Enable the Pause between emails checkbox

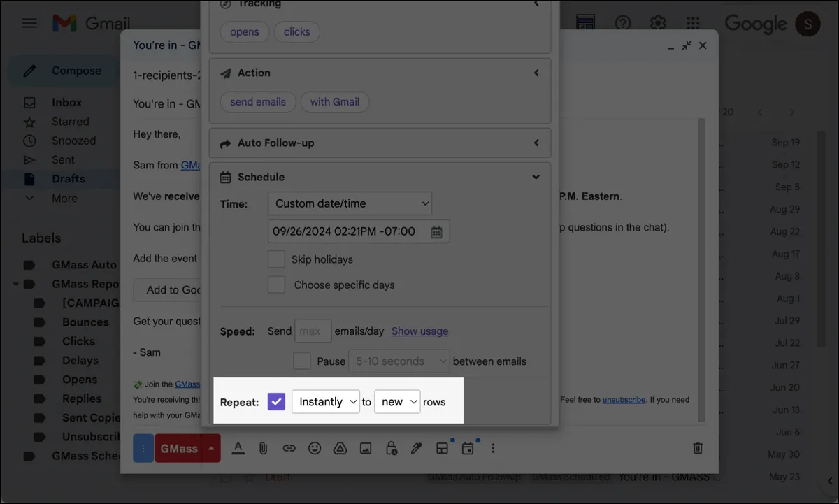302,361
